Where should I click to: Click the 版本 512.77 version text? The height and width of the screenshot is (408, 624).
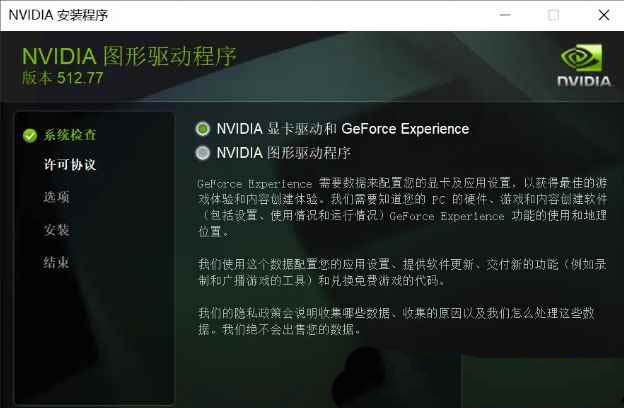point(62,78)
